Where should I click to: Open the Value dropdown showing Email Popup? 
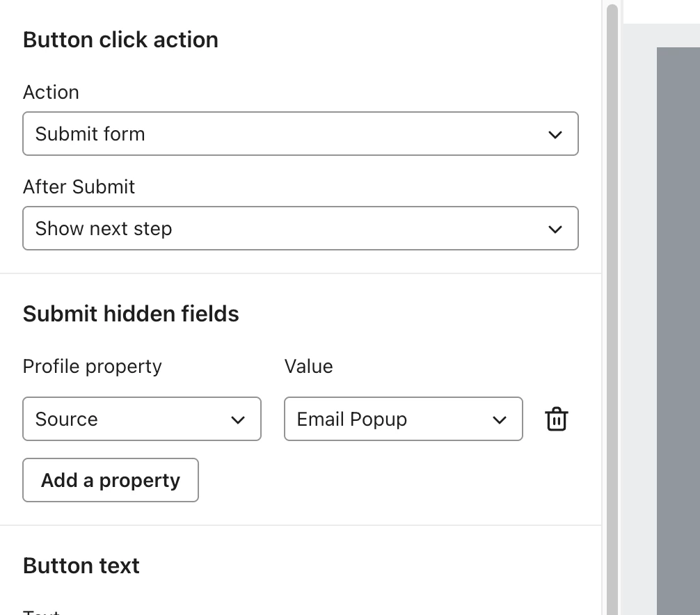point(403,419)
